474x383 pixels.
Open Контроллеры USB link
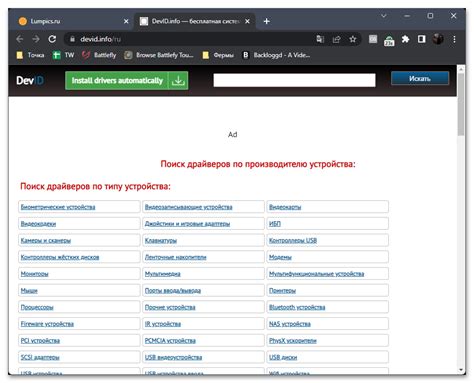[293, 240]
